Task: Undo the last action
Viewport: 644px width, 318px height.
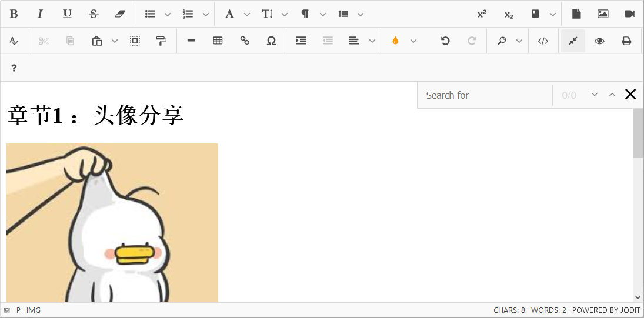Action: coord(445,41)
